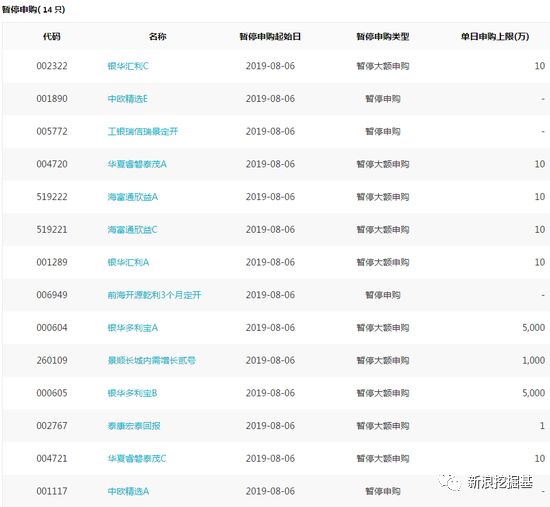Viewport: 550px width, 507px height.
Task: Open fund link 海富通欣益C
Action: (133, 229)
